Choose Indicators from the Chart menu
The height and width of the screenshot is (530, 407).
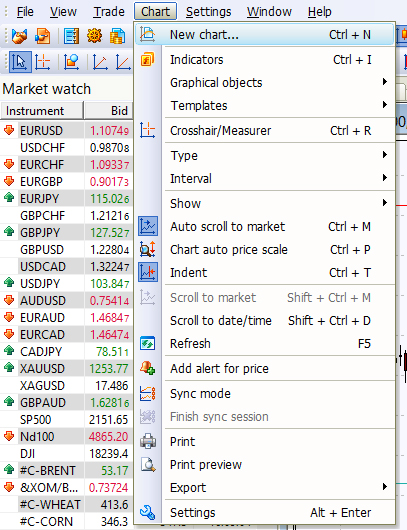266,59
